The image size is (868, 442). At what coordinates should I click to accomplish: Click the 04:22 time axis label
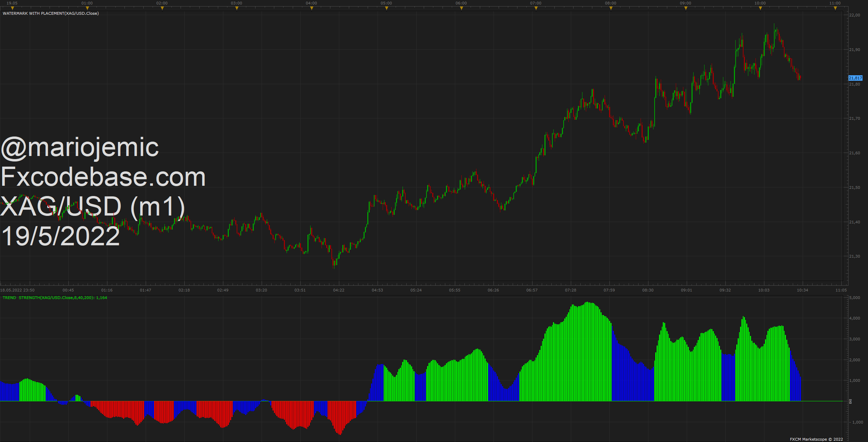pos(339,290)
